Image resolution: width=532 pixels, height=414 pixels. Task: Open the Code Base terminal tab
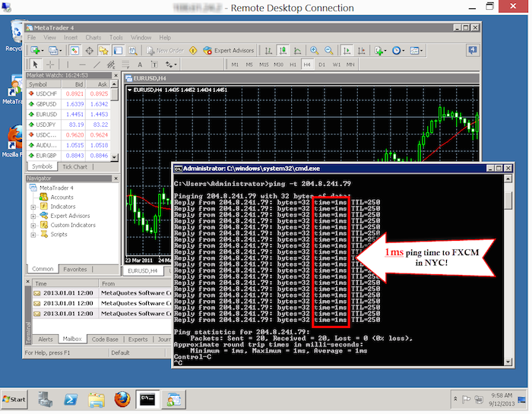pos(105,340)
